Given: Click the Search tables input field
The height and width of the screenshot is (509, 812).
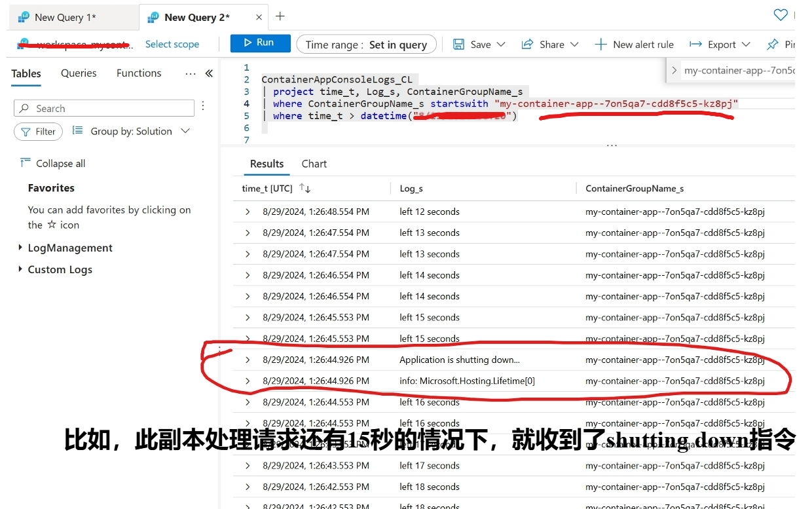Looking at the screenshot, I should [x=105, y=108].
